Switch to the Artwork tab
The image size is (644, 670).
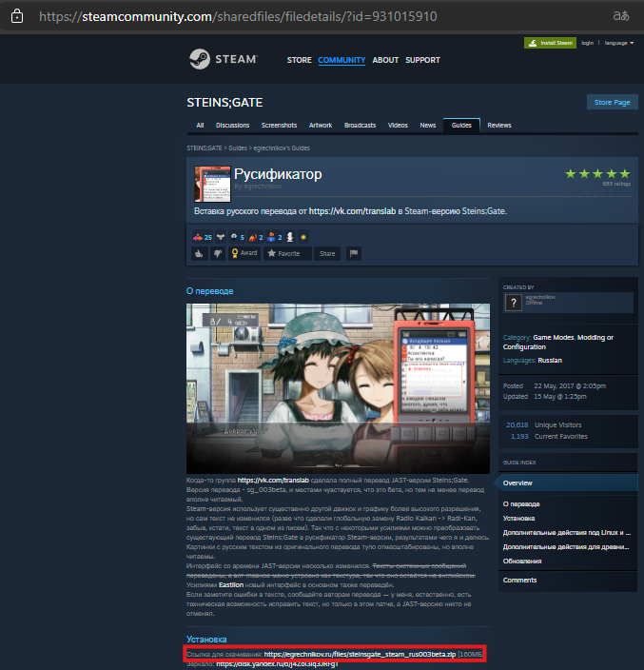click(x=321, y=126)
